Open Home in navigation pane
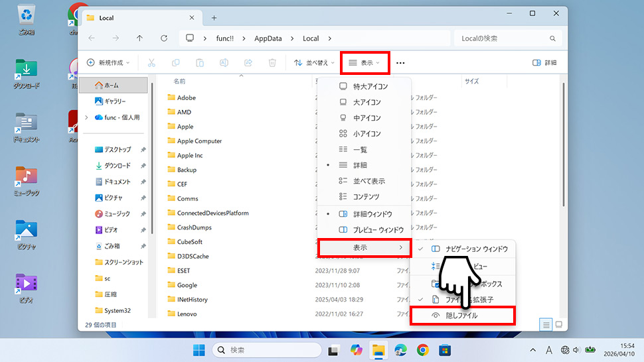Screen dimensions: 644x362 [114, 86]
